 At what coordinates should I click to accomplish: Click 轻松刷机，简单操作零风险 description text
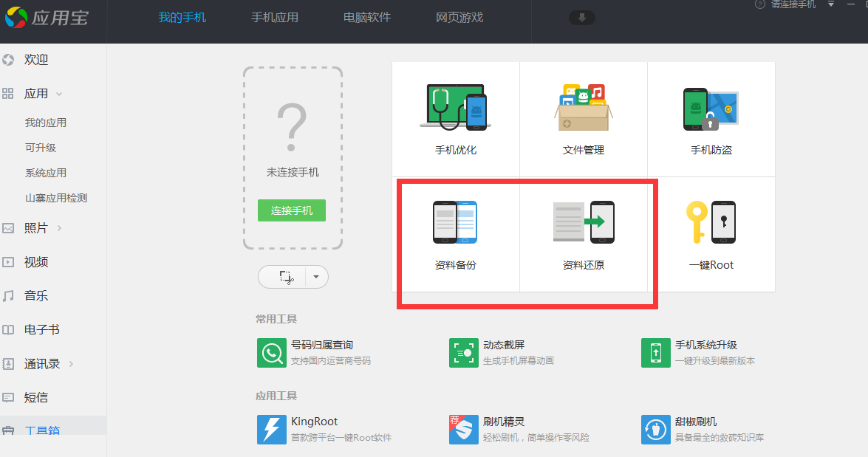(536, 438)
